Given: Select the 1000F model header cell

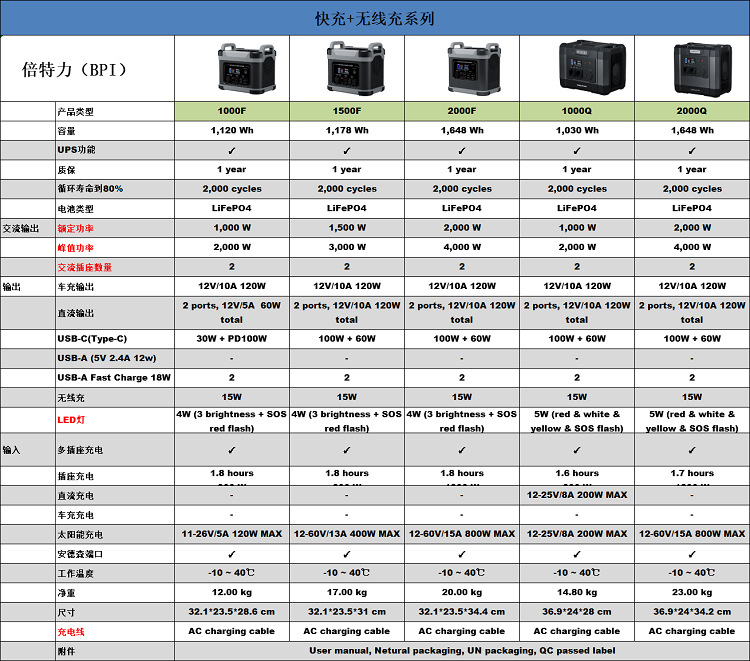Looking at the screenshot, I should click(232, 111).
